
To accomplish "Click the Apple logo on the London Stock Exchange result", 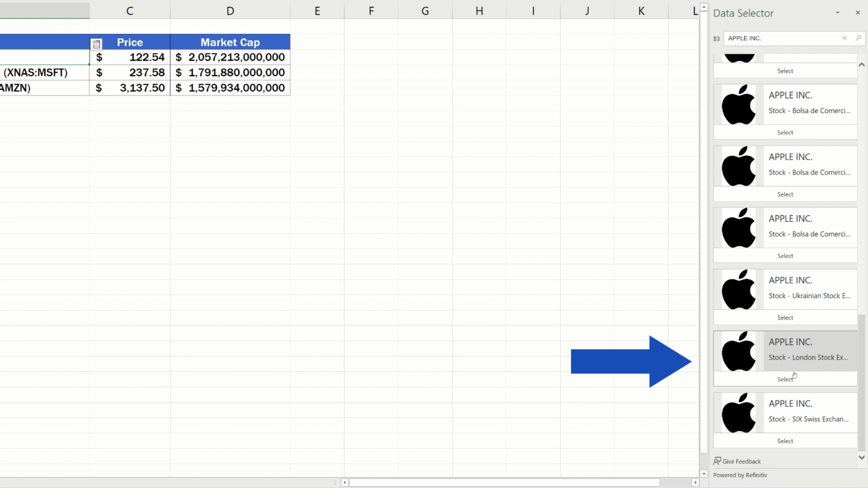I will (737, 351).
